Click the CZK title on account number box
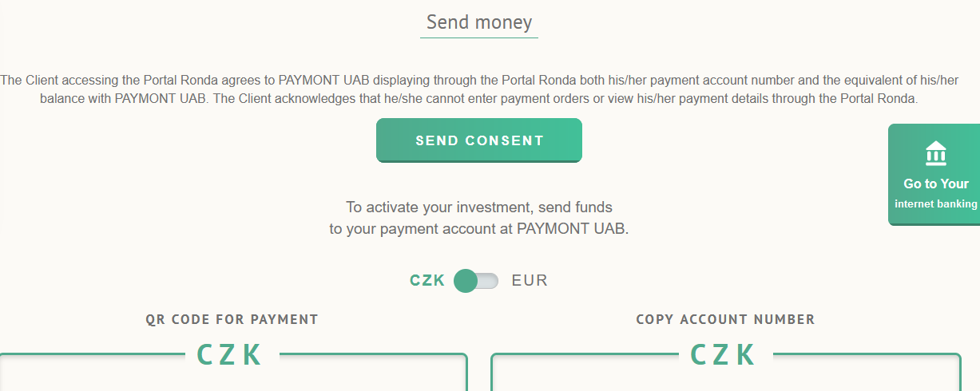This screenshot has width=980, height=391. tap(724, 355)
